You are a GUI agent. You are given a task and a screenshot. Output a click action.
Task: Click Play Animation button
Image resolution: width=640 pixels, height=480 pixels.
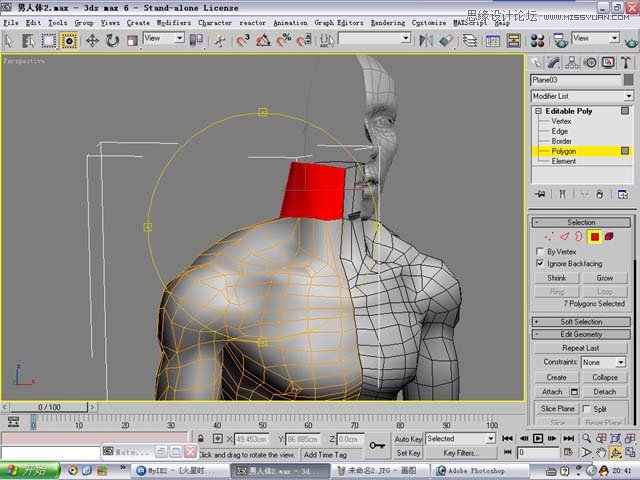pos(538,438)
